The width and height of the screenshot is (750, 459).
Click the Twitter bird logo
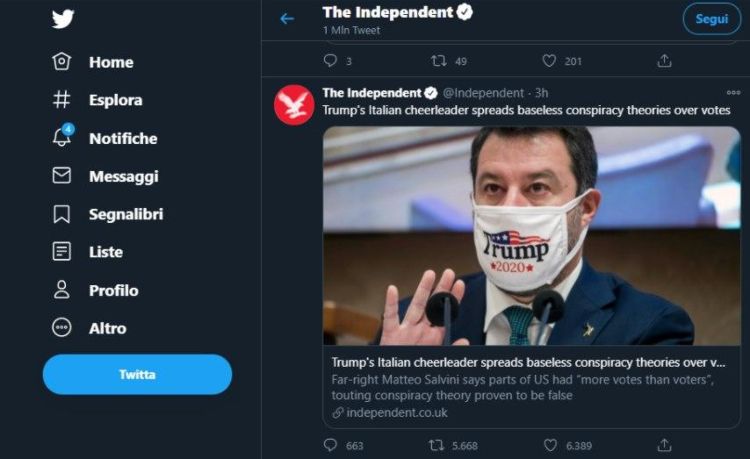tap(64, 19)
